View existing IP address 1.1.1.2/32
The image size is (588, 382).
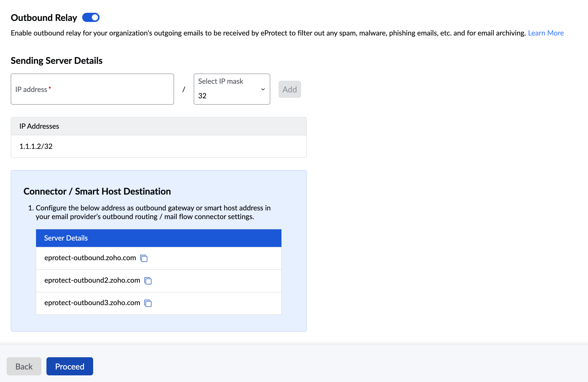[x=35, y=146]
